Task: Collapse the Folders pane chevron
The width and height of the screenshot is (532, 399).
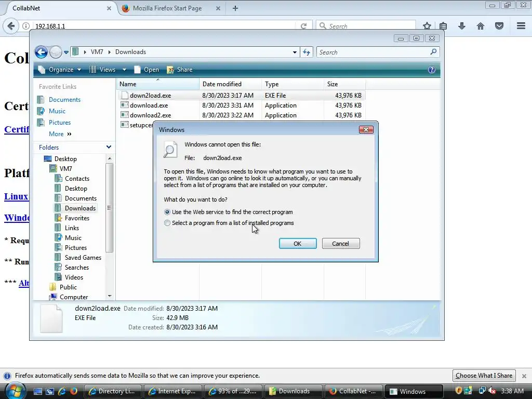Action: [x=109, y=147]
